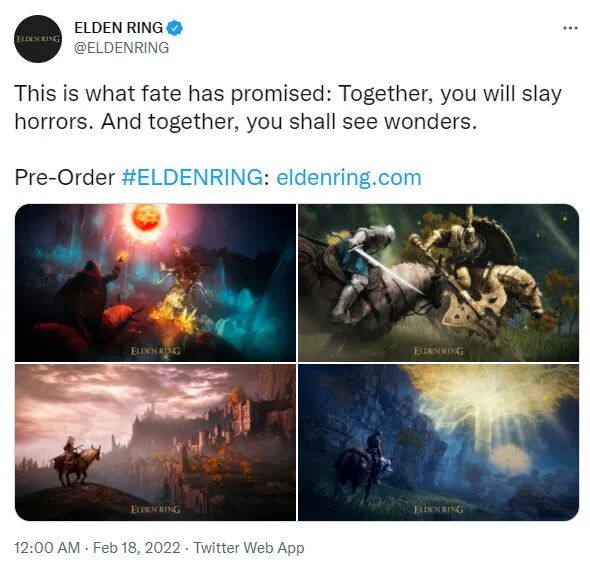The width and height of the screenshot is (590, 568).
Task: Click the Feb 18, 2022 date
Action: pos(137,548)
